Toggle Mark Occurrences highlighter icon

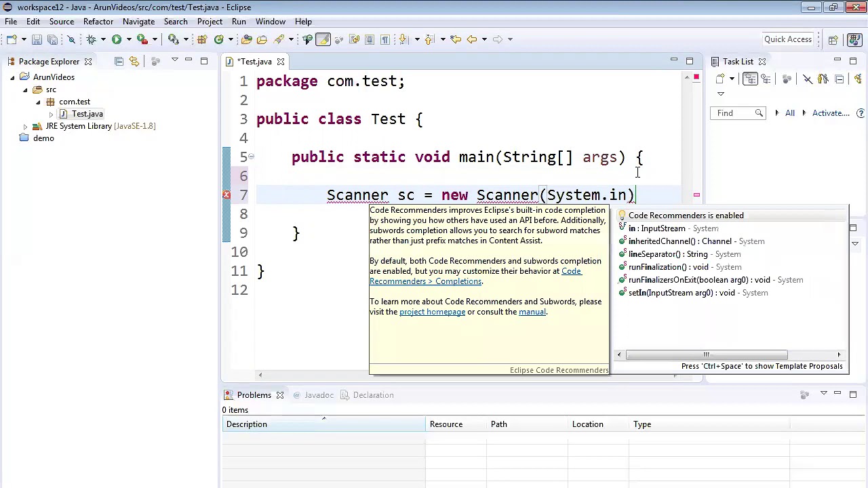[x=323, y=39]
